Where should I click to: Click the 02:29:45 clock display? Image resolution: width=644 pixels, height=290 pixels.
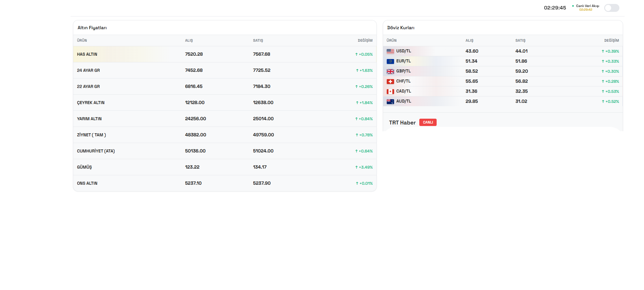tap(555, 8)
